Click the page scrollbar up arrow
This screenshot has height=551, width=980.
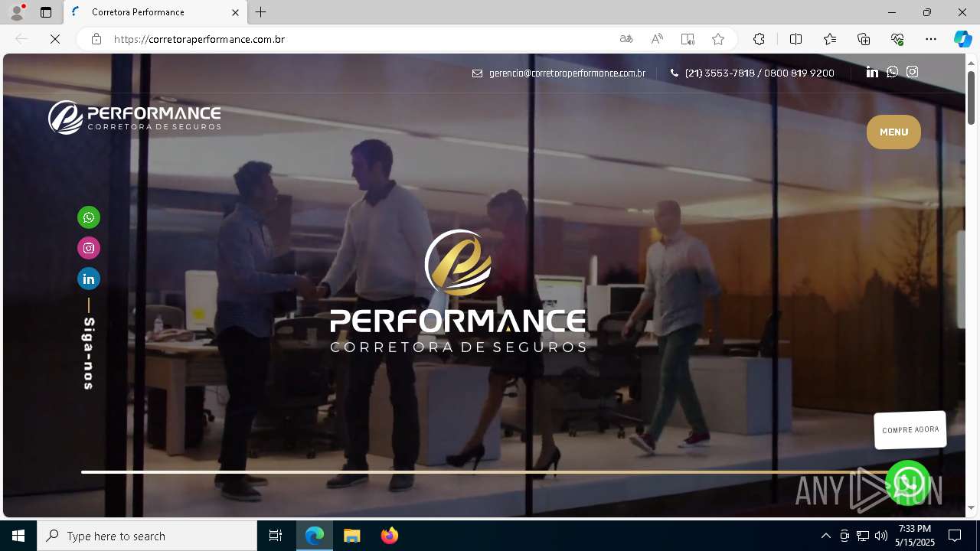click(x=971, y=62)
